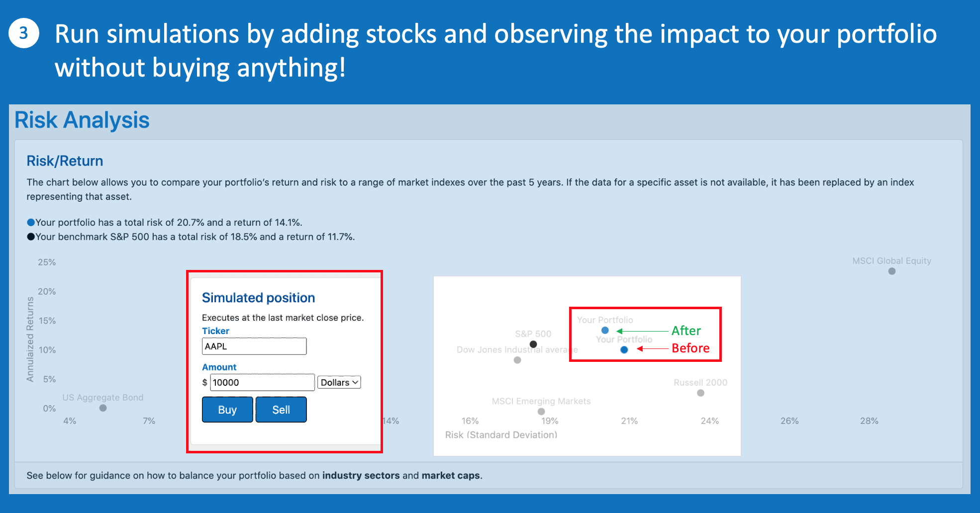Click the Buy button

[227, 410]
